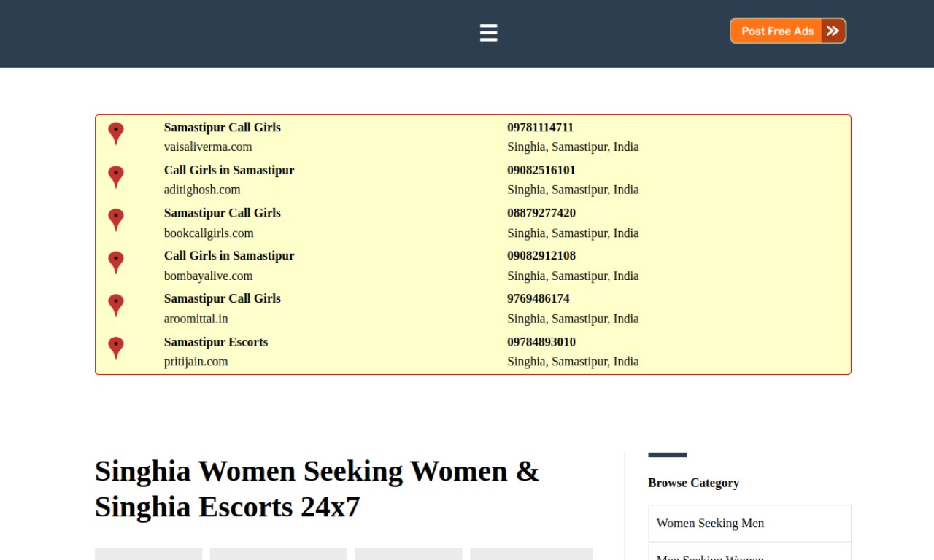Screen dimensions: 934x560
Task: Click the map pin beside aditighosh.com
Action: (x=115, y=177)
